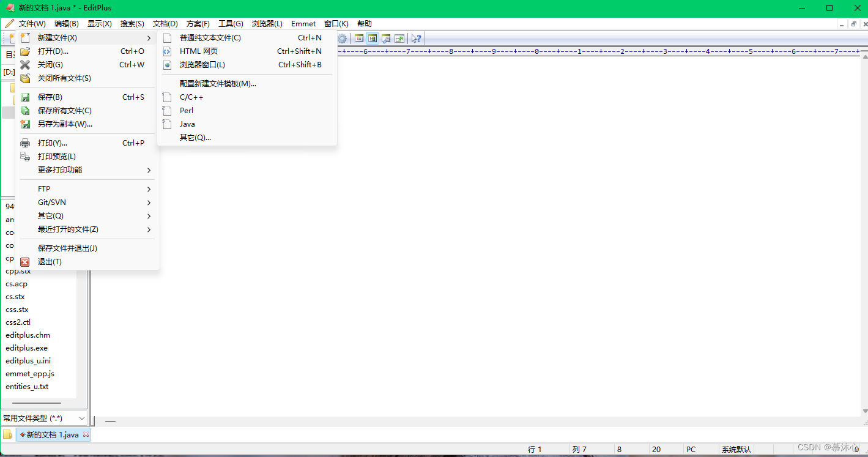Click the plain text file page icon
The height and width of the screenshot is (457, 868).
[x=167, y=38]
